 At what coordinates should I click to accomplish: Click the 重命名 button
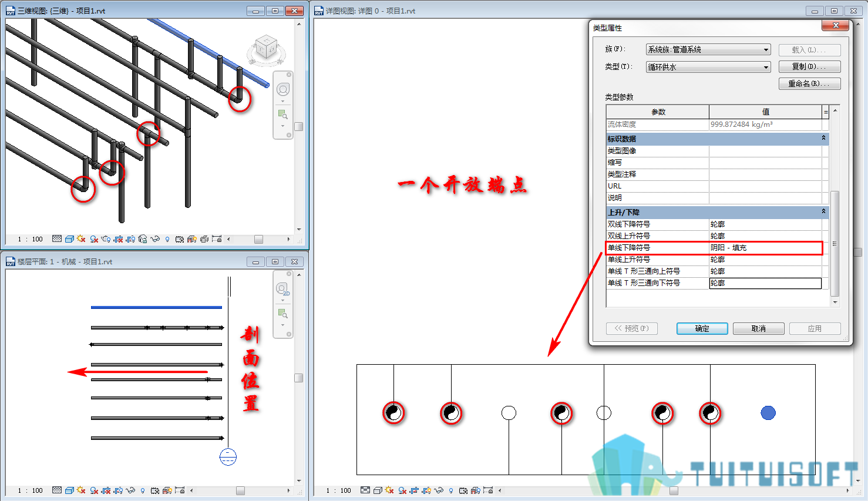coord(809,83)
